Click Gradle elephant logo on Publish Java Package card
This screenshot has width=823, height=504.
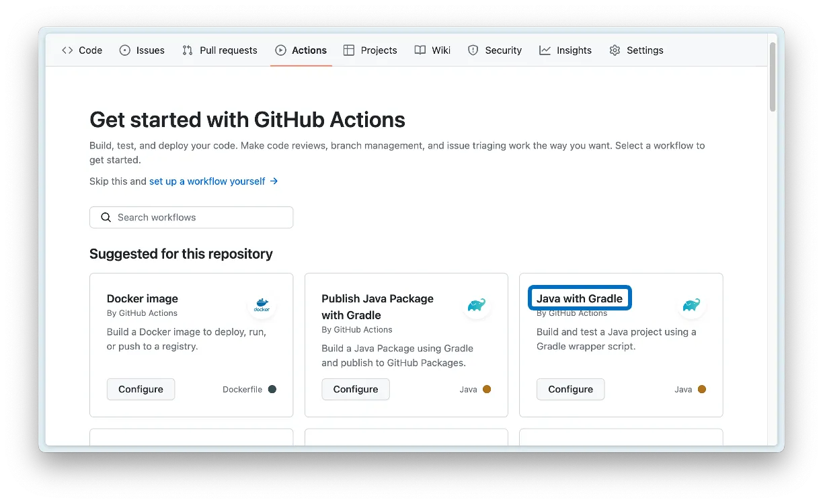click(x=477, y=305)
